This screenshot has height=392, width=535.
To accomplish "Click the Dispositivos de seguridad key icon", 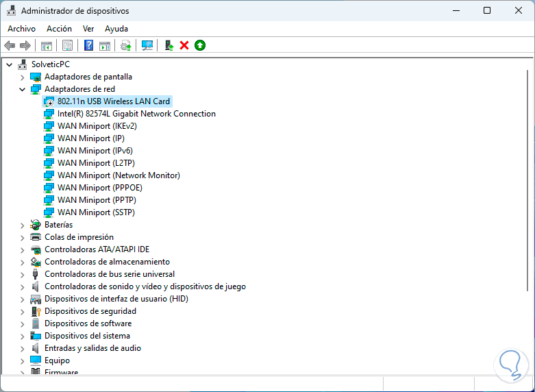I will pos(36,311).
